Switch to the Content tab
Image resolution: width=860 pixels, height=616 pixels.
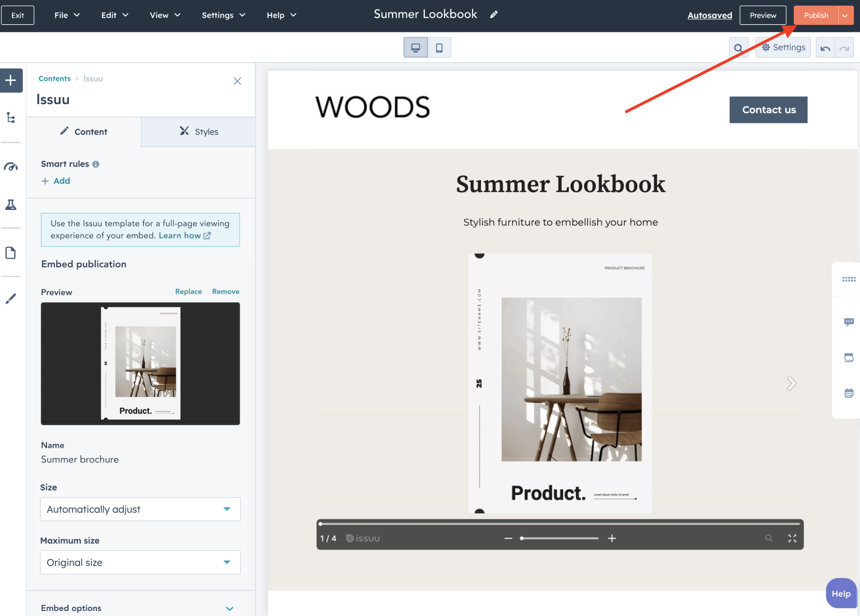tap(84, 132)
